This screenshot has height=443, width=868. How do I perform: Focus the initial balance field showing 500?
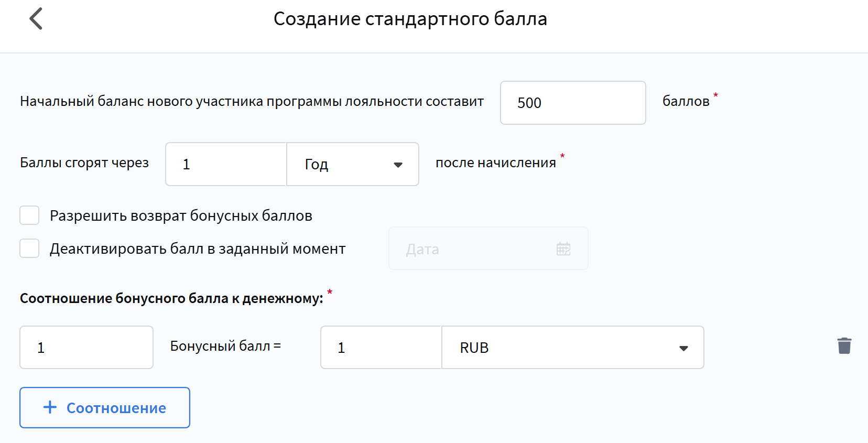click(x=572, y=103)
